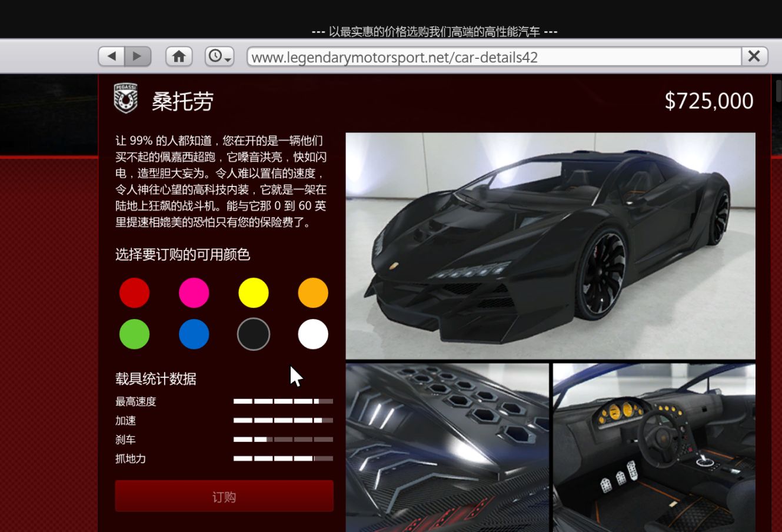This screenshot has width=782, height=532.
Task: Click the browser back arrow button
Action: [x=111, y=56]
